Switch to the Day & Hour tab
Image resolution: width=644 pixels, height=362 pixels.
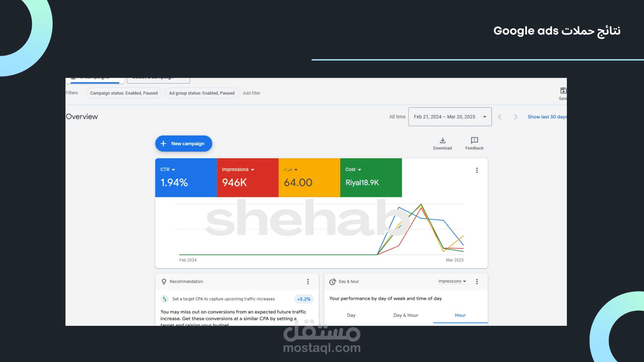pos(406,315)
